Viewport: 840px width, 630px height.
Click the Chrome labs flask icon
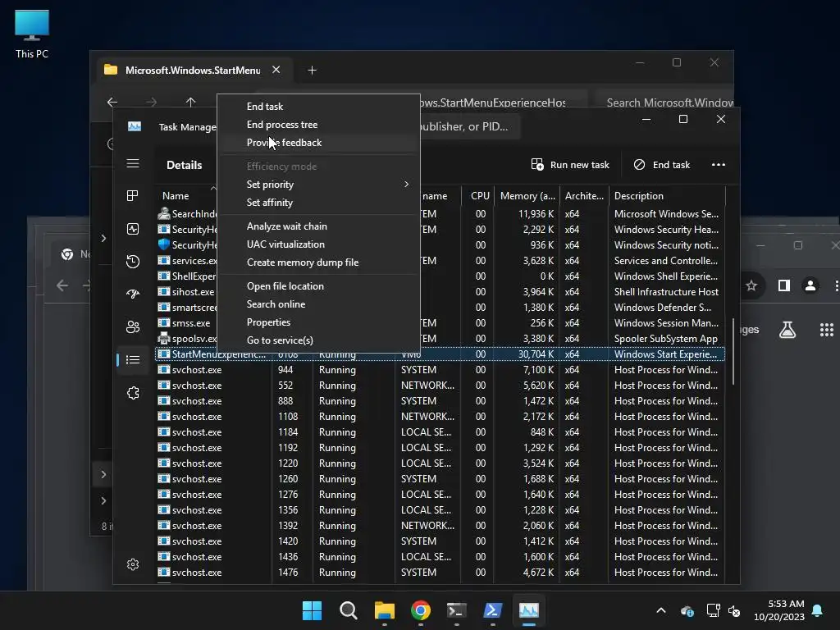787,330
